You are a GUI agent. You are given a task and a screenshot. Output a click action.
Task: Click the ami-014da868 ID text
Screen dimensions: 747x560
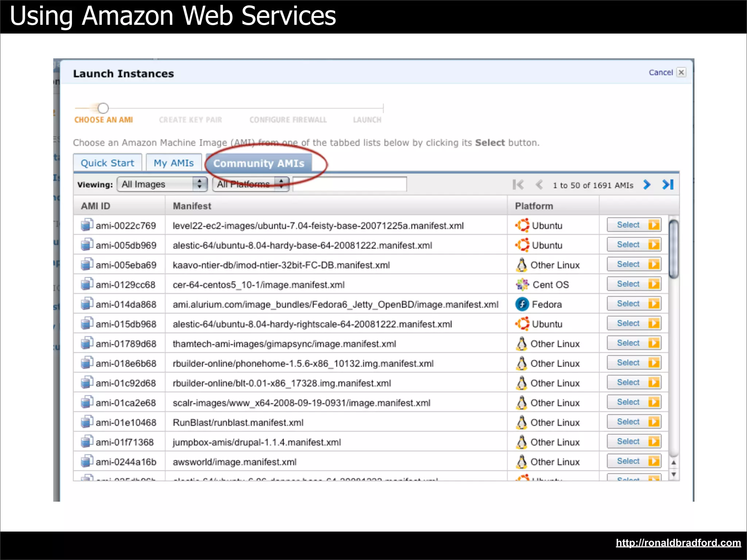point(126,304)
